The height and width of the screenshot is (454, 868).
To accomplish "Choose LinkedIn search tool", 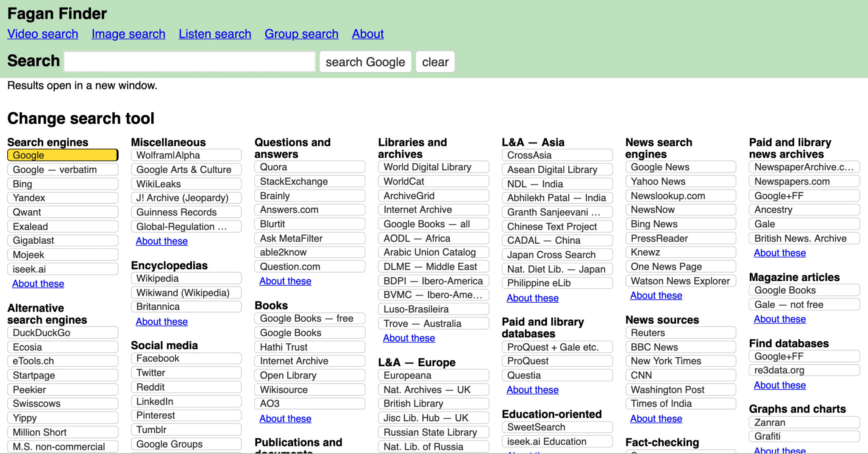I will point(186,401).
